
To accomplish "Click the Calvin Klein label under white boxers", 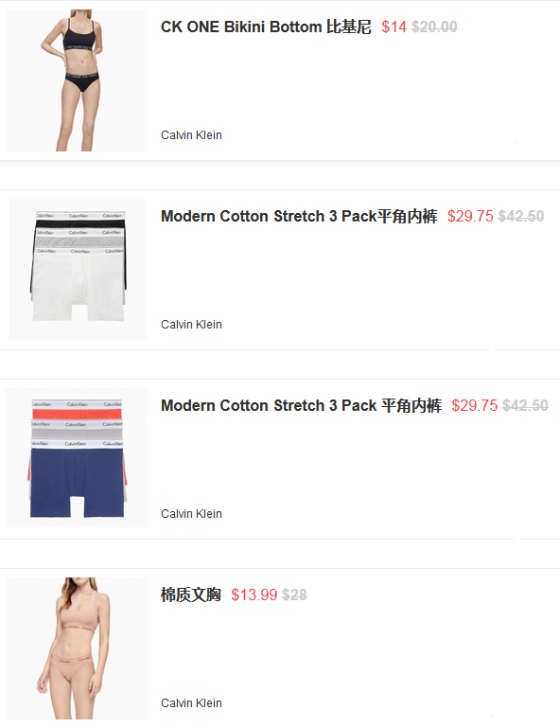I will 191,325.
